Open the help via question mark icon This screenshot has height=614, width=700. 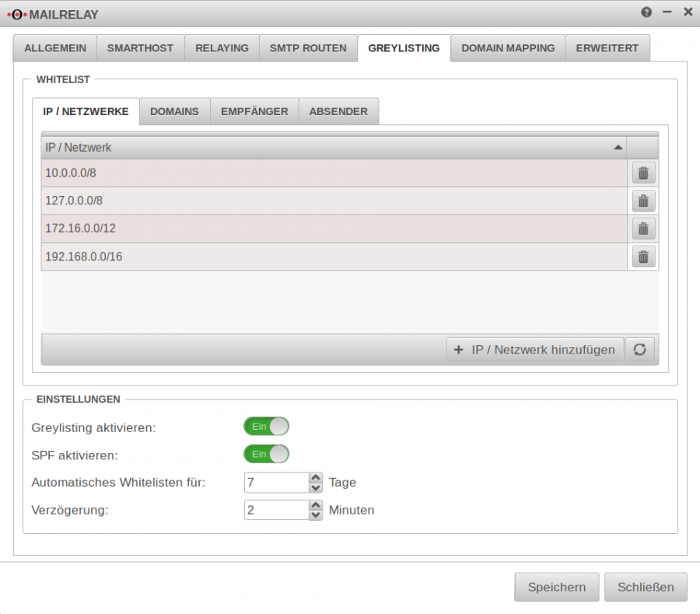[646, 13]
